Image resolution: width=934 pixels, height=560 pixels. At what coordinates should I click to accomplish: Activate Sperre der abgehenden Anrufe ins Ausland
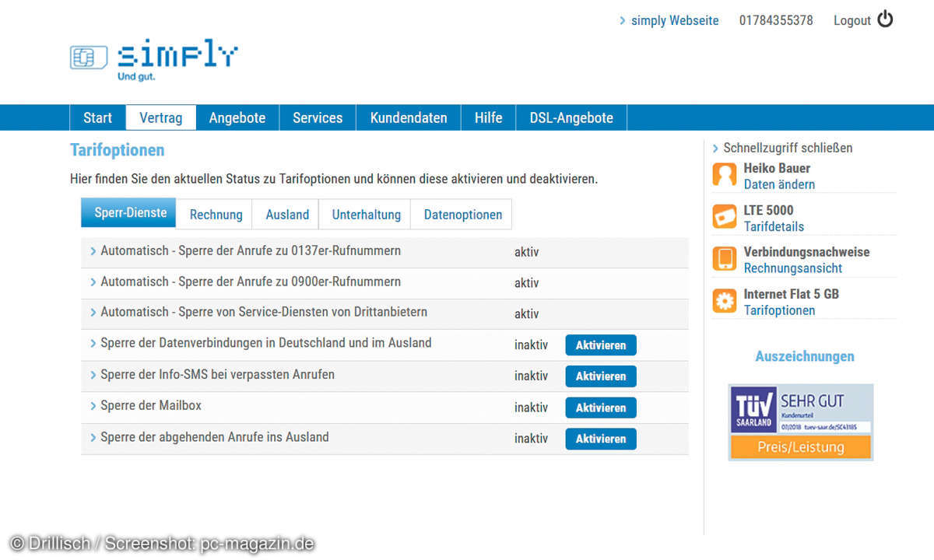tap(600, 439)
